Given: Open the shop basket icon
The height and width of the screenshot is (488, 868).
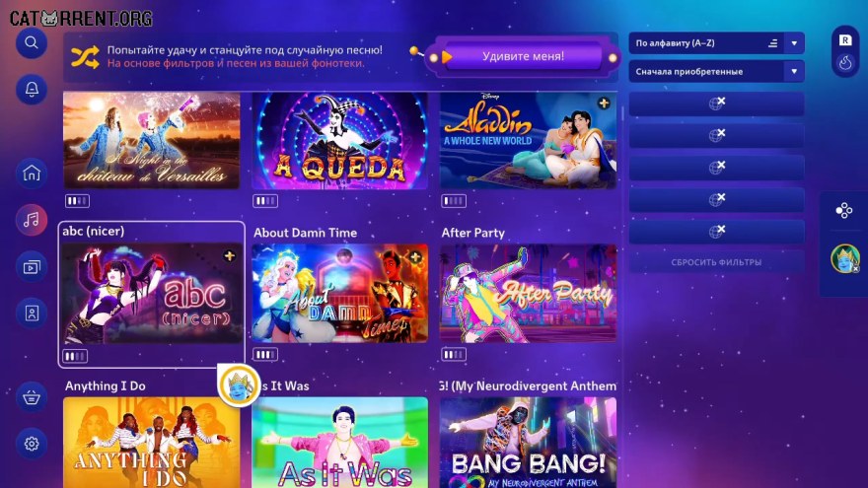Looking at the screenshot, I should click(x=32, y=396).
